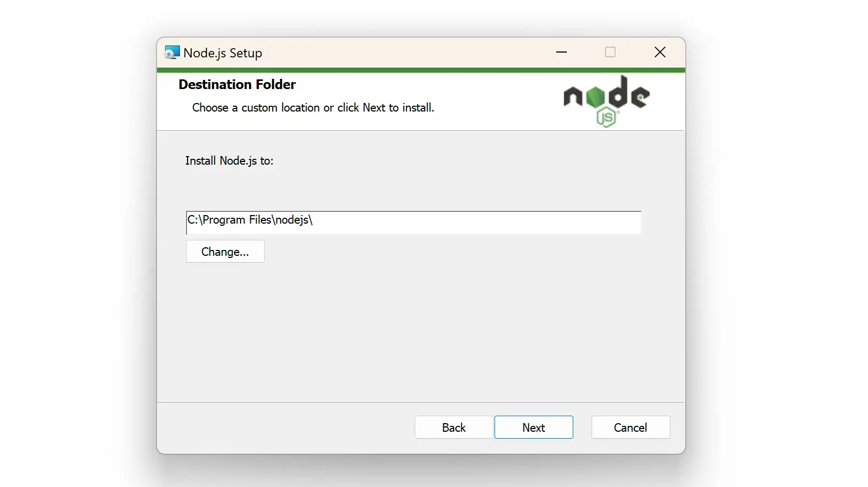This screenshot has width=868, height=487.
Task: Click the Next button
Action: pos(534,427)
